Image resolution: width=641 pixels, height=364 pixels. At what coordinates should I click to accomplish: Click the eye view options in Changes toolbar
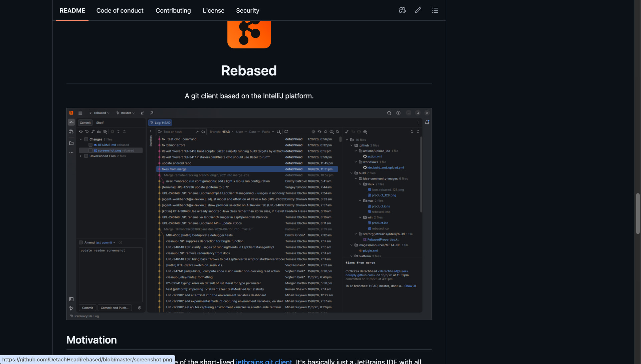105,131
